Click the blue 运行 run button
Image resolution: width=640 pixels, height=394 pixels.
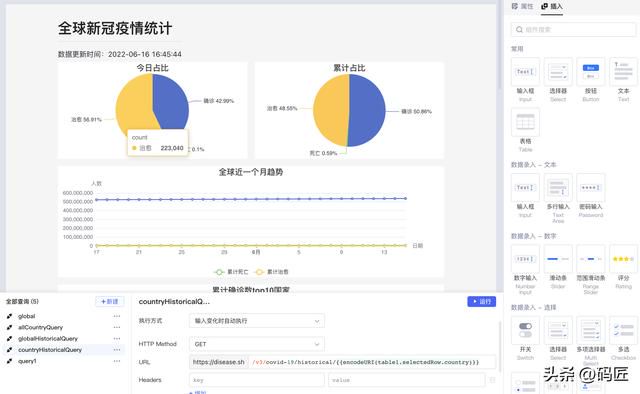click(481, 301)
